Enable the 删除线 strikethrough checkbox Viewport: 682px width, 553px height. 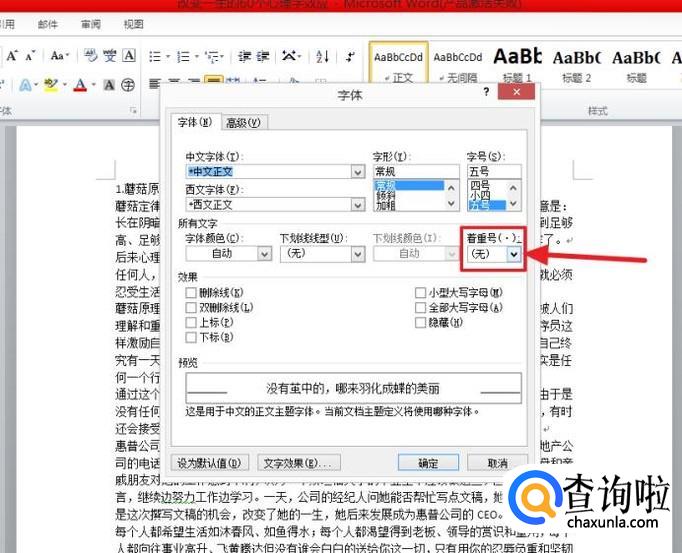[191, 293]
